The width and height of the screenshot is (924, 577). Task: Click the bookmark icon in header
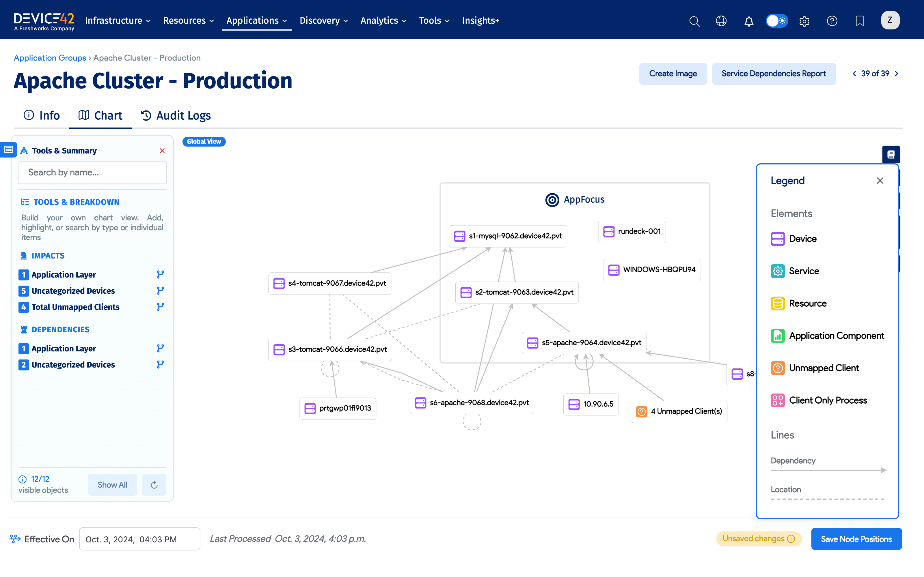point(860,21)
